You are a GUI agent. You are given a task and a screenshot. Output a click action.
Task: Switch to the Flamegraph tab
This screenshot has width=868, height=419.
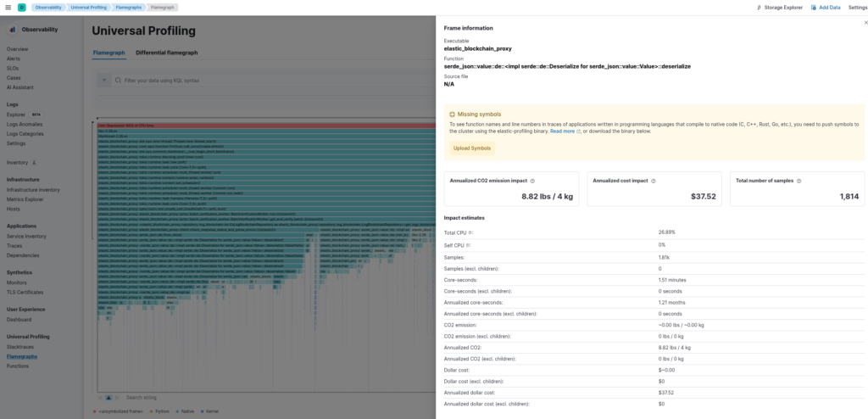pyautogui.click(x=109, y=53)
